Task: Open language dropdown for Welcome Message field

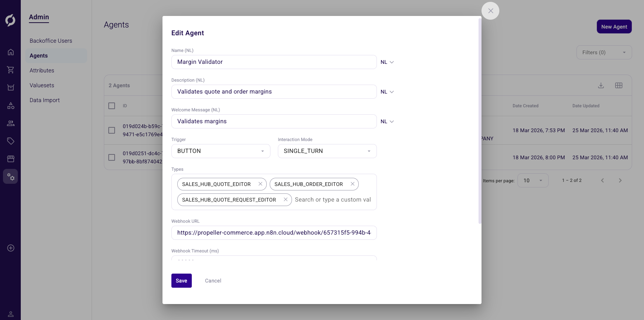Action: pyautogui.click(x=387, y=121)
